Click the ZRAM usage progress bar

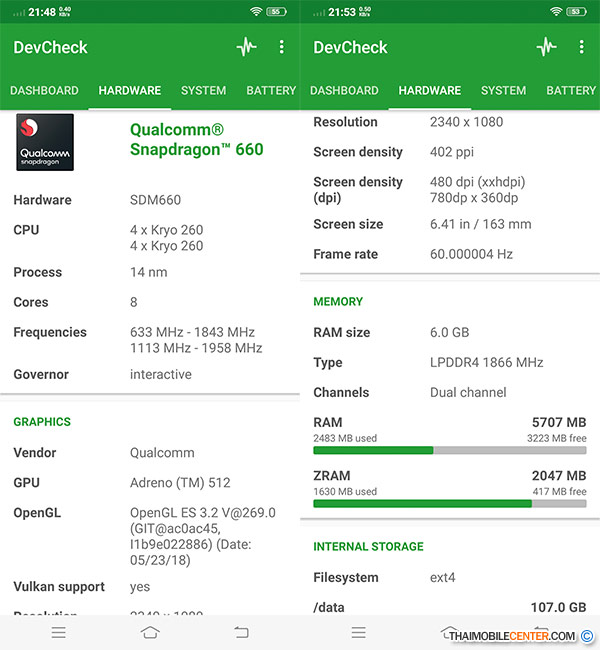coord(449,503)
